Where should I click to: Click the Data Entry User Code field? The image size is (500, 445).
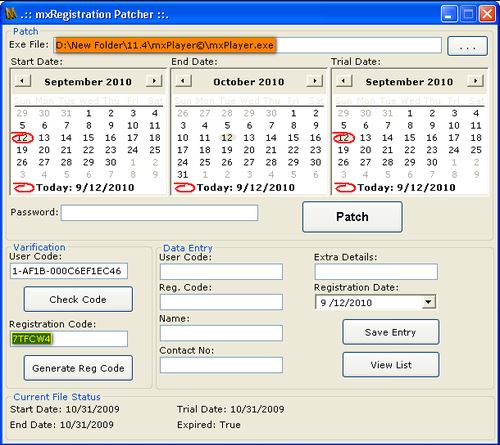pos(221,272)
